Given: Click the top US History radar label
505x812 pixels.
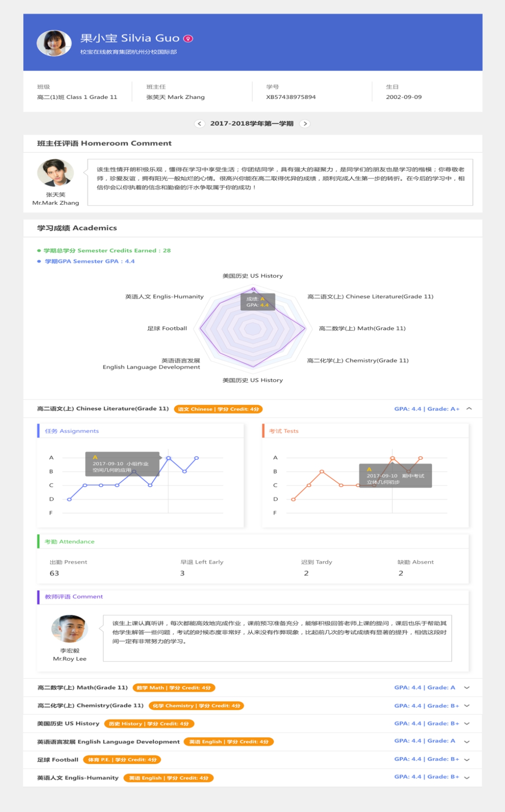Looking at the screenshot, I should (x=252, y=276).
